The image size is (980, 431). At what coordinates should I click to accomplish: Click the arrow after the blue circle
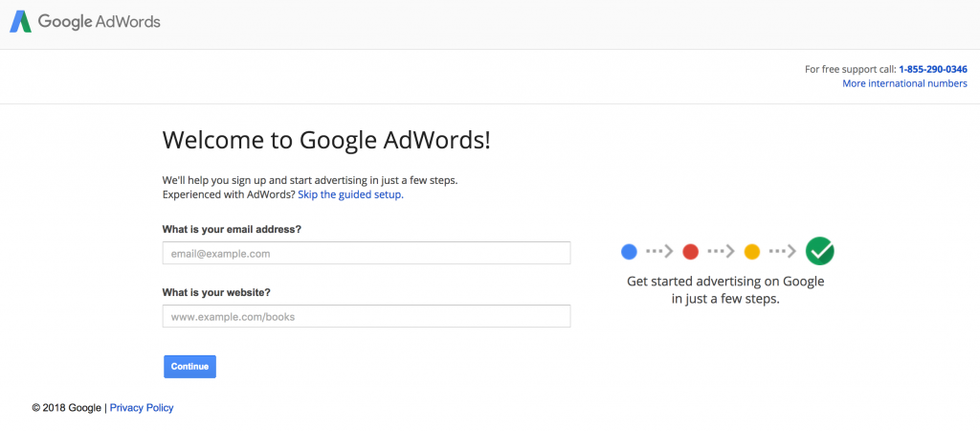click(659, 252)
